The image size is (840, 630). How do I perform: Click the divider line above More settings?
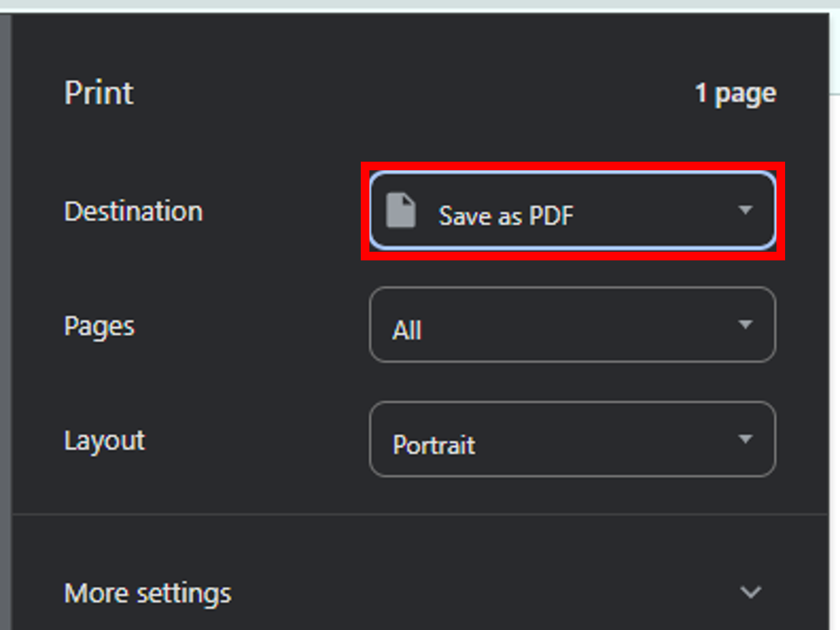(419, 513)
